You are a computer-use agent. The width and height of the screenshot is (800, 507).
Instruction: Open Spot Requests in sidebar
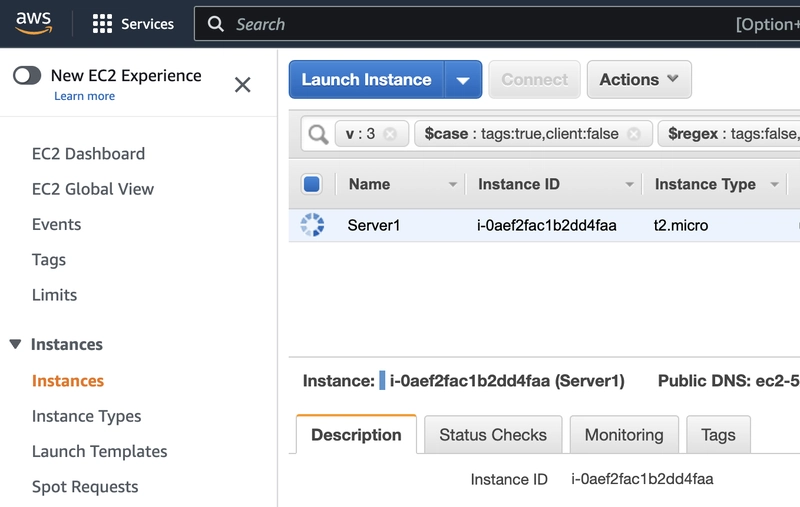pos(85,487)
